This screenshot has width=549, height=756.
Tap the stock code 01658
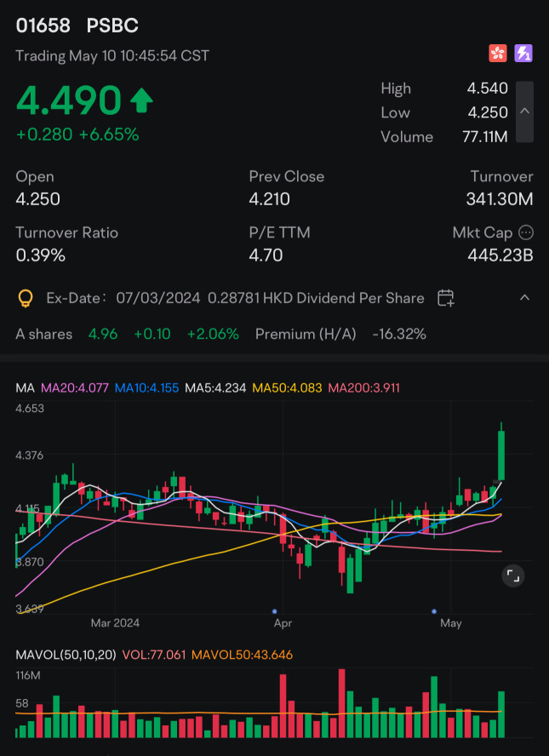tap(43, 26)
